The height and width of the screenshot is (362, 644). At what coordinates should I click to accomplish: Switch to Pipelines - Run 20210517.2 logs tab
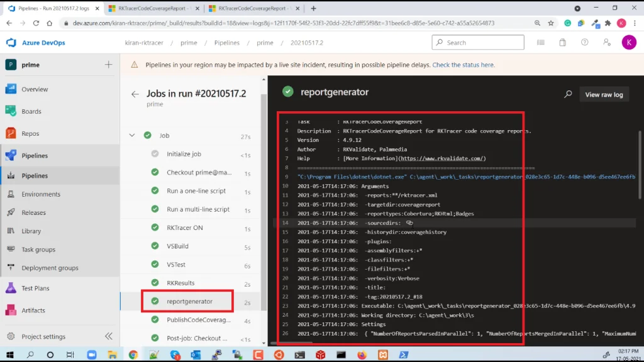click(x=53, y=8)
